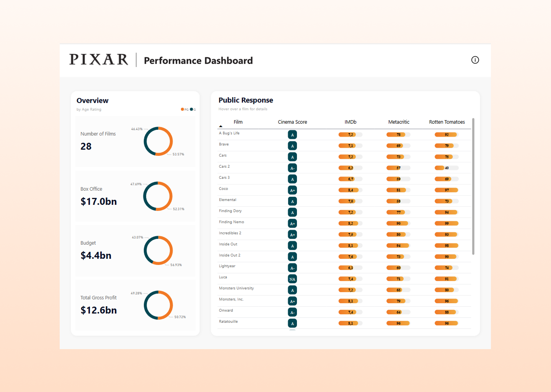Click Lightyear A- score badge
Viewport: 551px width, 392px height.
click(292, 268)
